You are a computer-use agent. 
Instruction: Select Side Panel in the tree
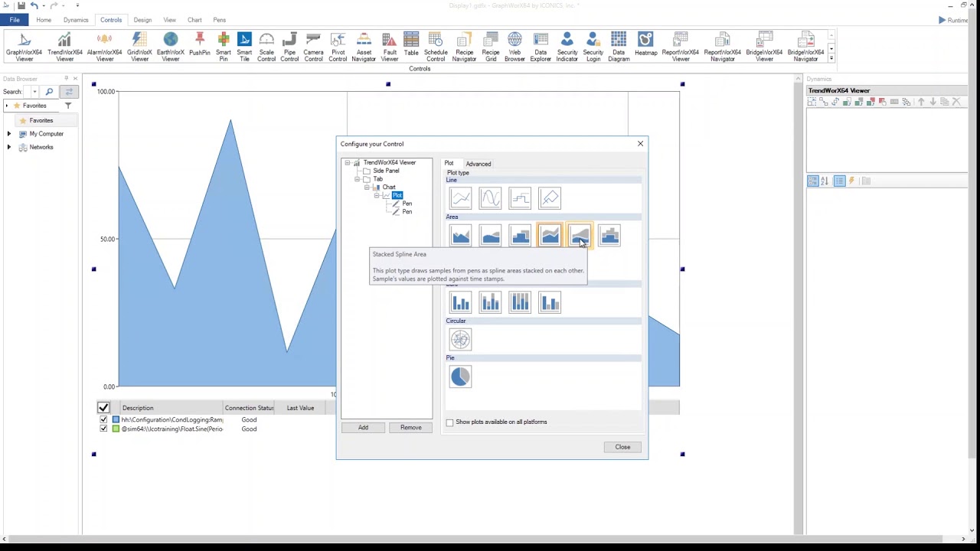pyautogui.click(x=386, y=171)
